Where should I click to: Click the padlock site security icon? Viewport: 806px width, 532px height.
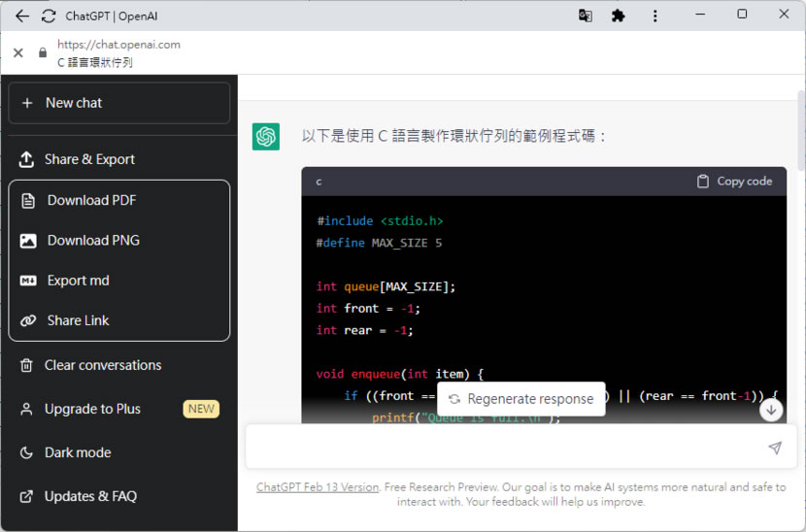click(43, 52)
